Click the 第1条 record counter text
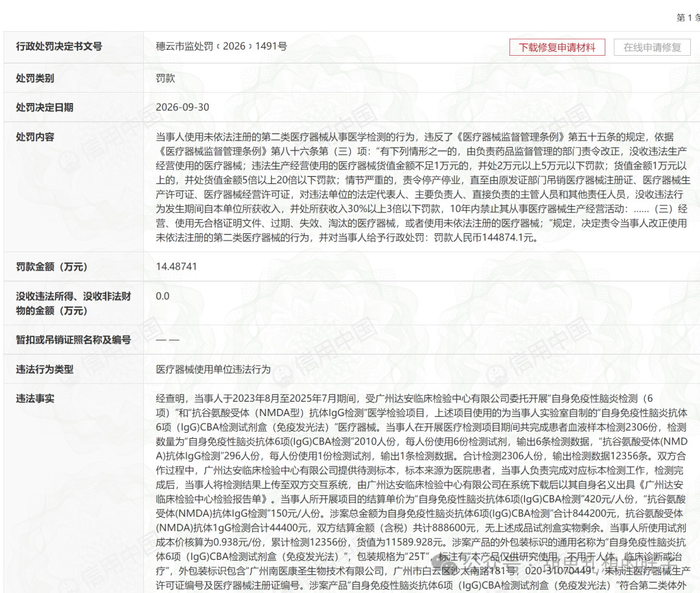Screen dimensions: 700x593 [x=688, y=17]
